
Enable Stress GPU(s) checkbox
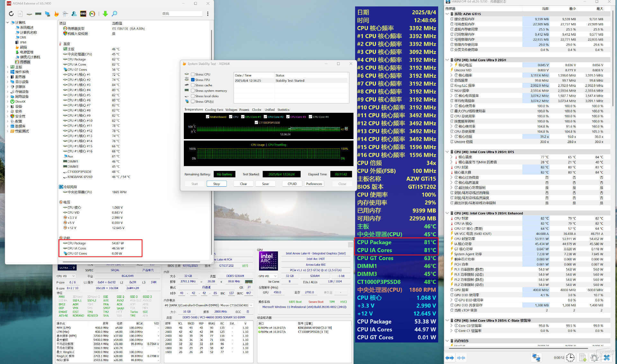click(193, 102)
